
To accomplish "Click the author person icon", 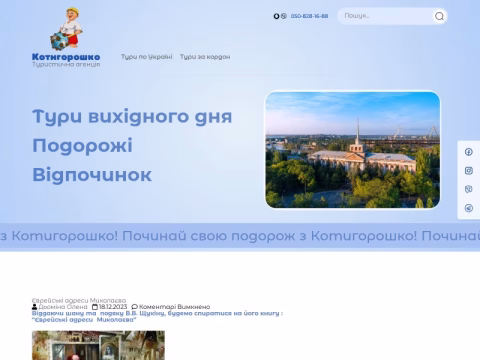I will tap(34, 307).
